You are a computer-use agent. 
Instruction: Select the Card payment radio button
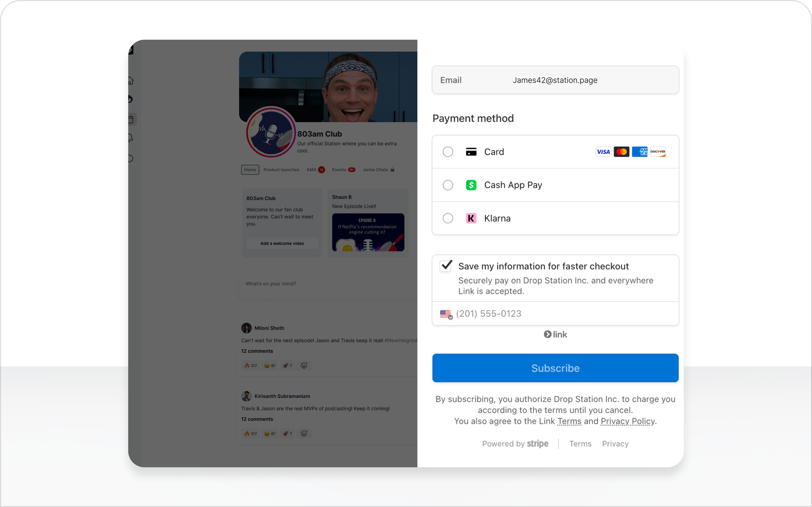pyautogui.click(x=448, y=152)
